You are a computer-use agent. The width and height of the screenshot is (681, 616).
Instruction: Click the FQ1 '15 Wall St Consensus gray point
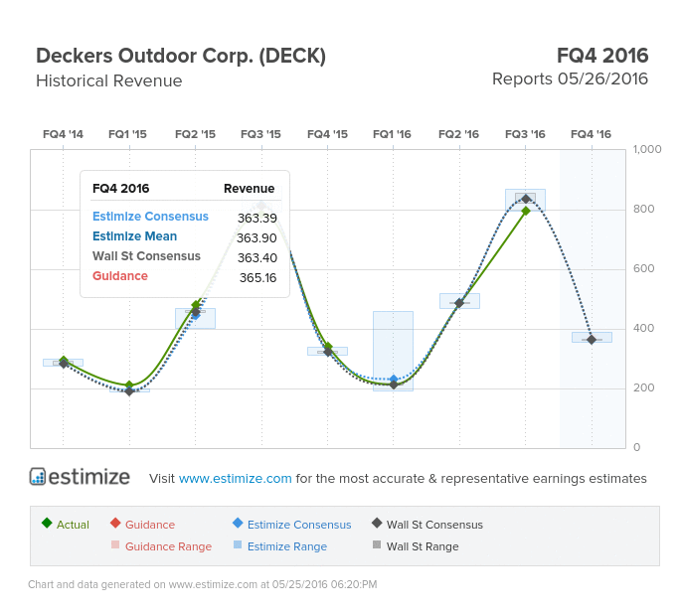click(129, 391)
